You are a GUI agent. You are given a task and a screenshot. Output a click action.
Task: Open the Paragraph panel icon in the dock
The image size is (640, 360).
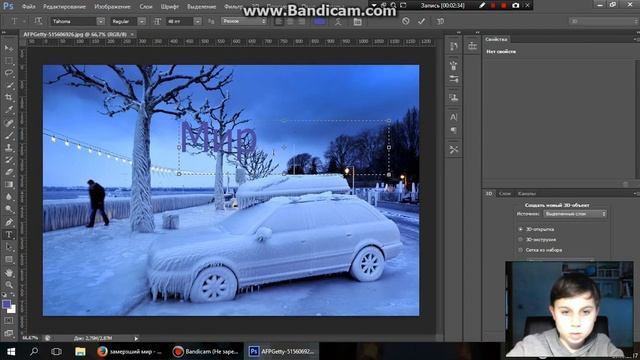453,130
